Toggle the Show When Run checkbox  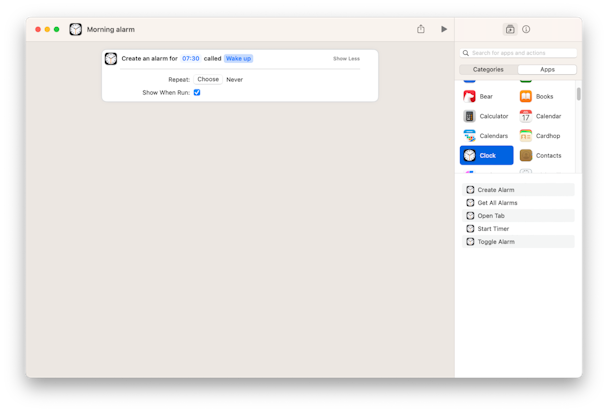(197, 93)
